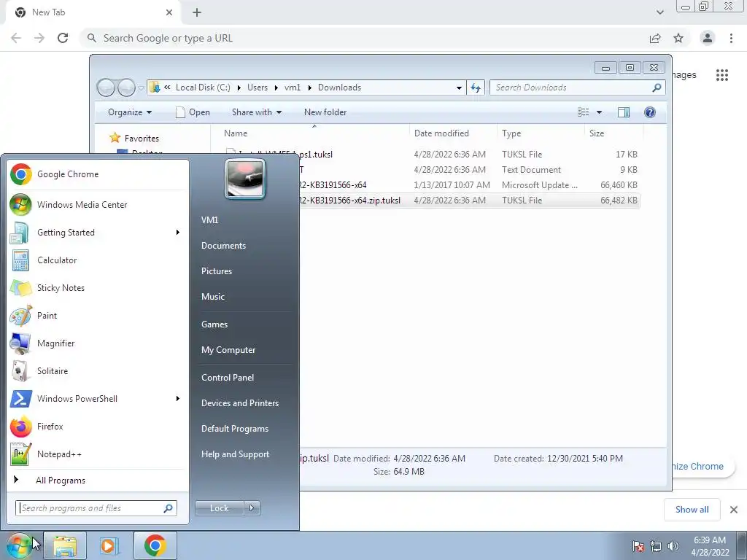Viewport: 747px width, 560px height.
Task: Select Users in address breadcrumb
Action: point(258,87)
